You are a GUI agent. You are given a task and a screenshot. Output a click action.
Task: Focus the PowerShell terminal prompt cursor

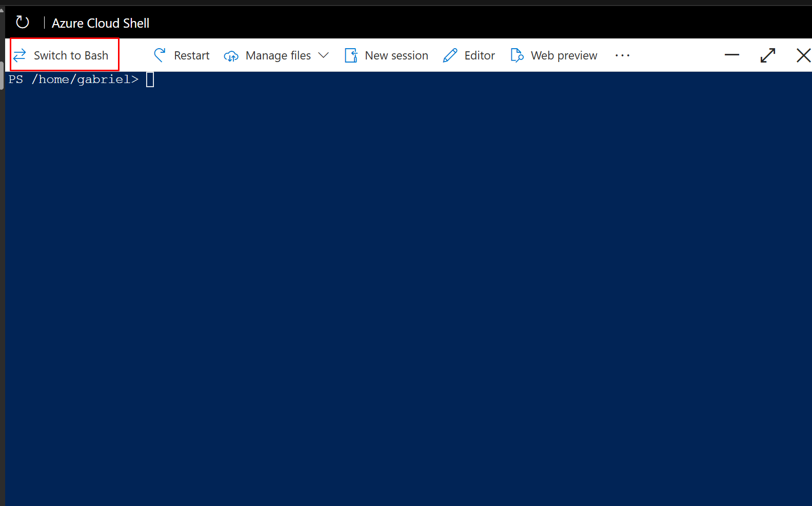pos(150,79)
